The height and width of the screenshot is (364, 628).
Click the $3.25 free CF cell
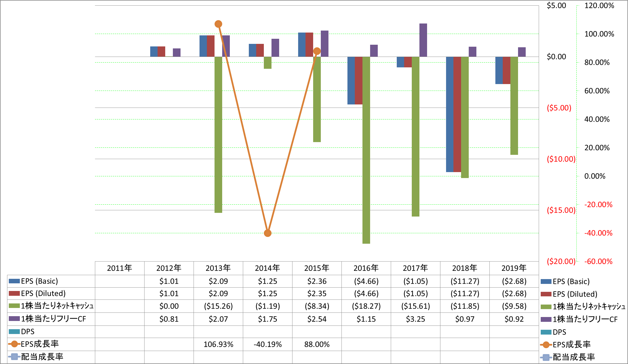coord(415,319)
